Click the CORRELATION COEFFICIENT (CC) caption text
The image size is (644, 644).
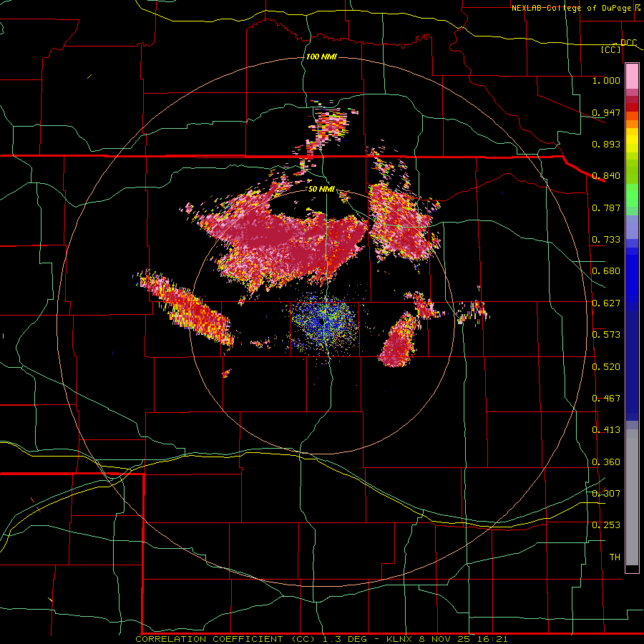225,639
